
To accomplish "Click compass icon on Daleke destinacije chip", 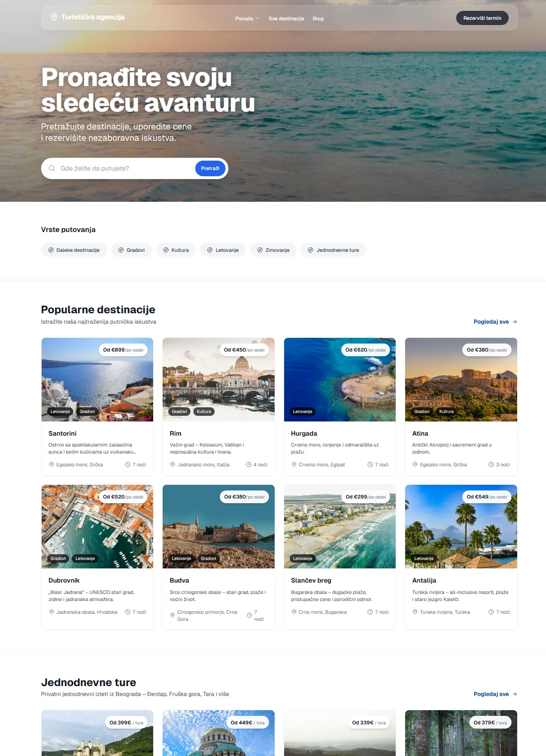I will coord(51,250).
